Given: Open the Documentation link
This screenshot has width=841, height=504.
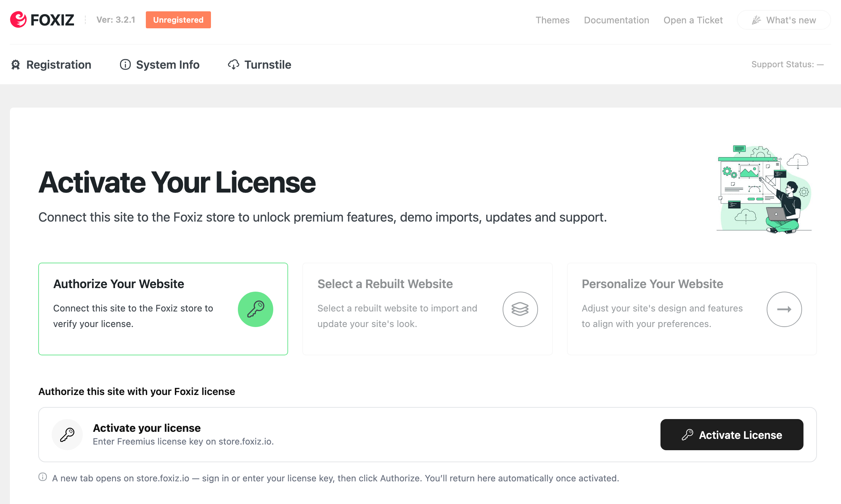Looking at the screenshot, I should click(x=617, y=20).
